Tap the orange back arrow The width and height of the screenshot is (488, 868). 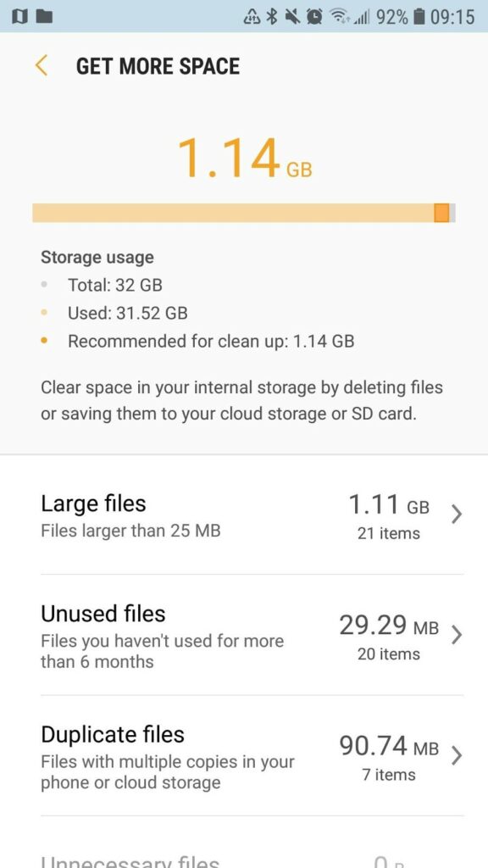pyautogui.click(x=42, y=66)
